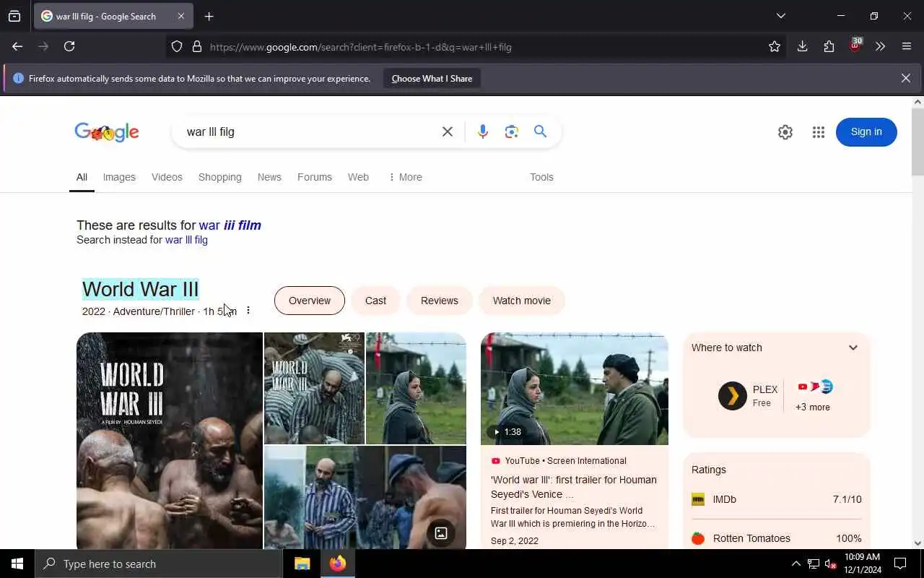Click the blue search magnifier button
This screenshot has width=924, height=578.
click(x=540, y=131)
